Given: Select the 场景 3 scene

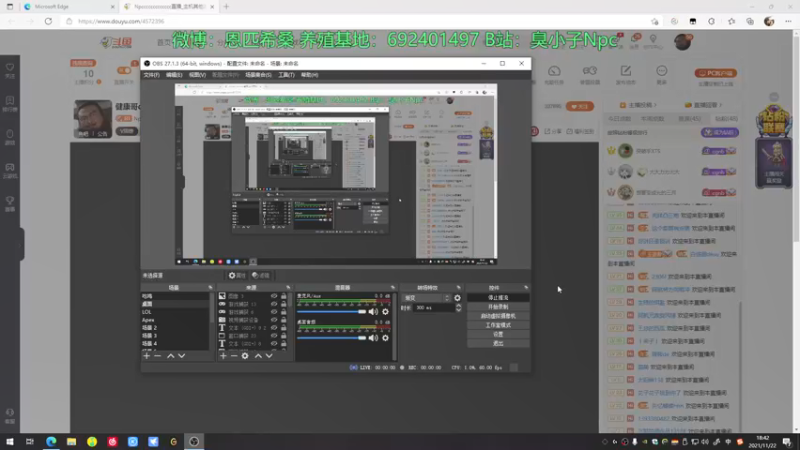Looking at the screenshot, I should click(176, 336).
